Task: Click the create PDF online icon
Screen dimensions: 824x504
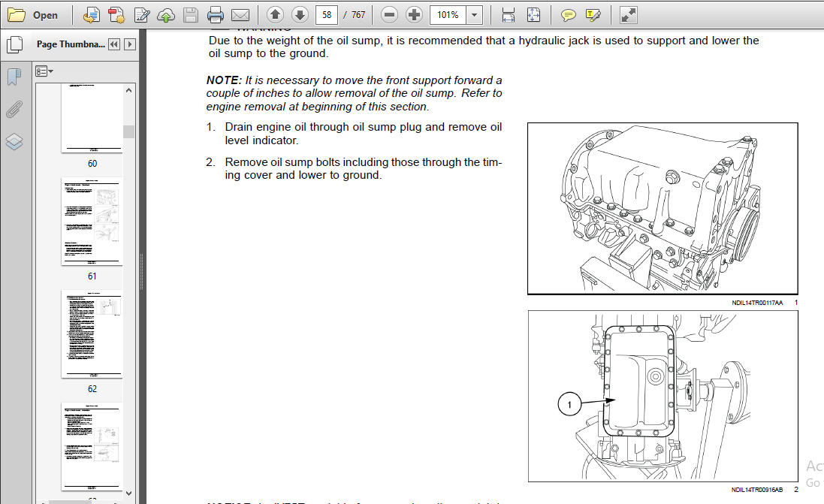Action: point(92,15)
